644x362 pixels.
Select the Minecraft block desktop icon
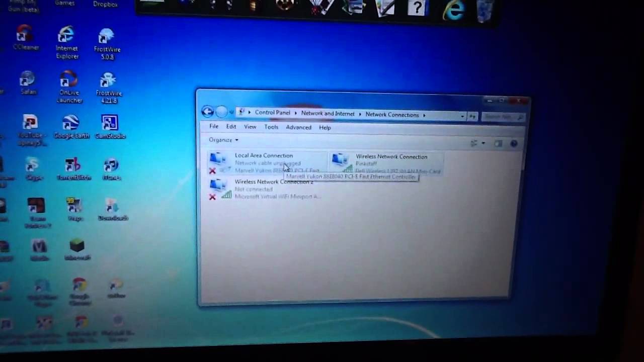coord(77,249)
